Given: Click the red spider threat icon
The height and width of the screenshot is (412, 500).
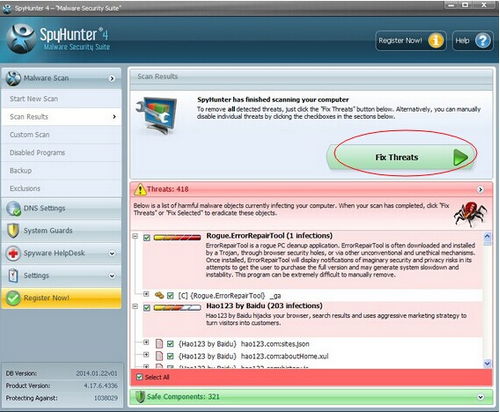Looking at the screenshot, I should [470, 214].
